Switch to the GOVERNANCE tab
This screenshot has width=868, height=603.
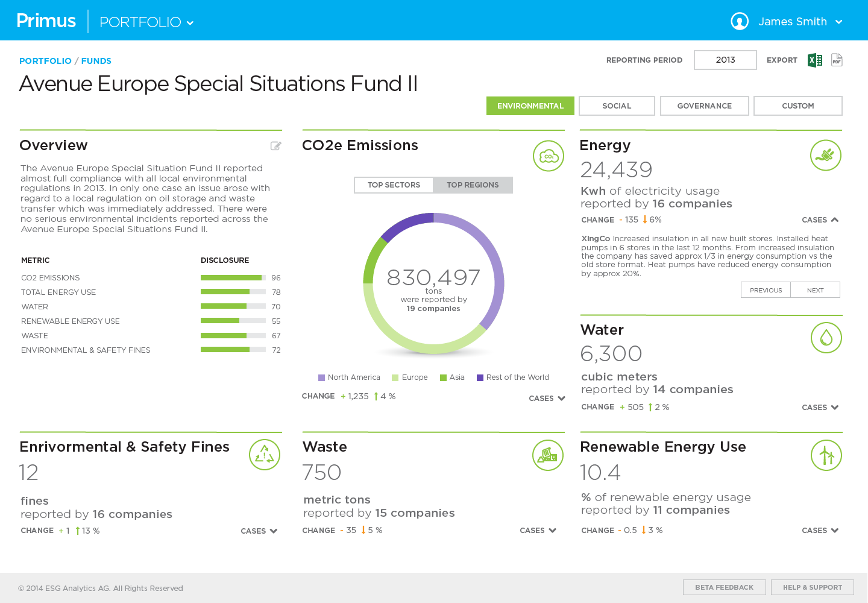705,106
